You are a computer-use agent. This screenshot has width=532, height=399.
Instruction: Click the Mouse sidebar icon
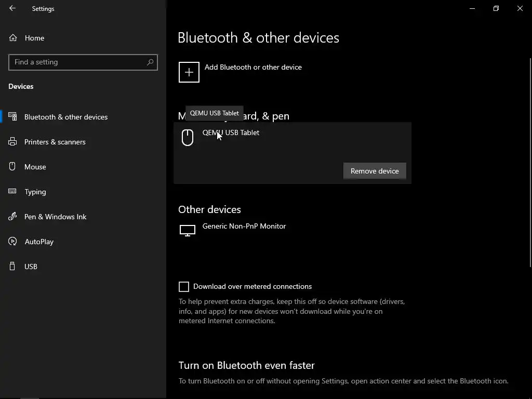pyautogui.click(x=12, y=166)
